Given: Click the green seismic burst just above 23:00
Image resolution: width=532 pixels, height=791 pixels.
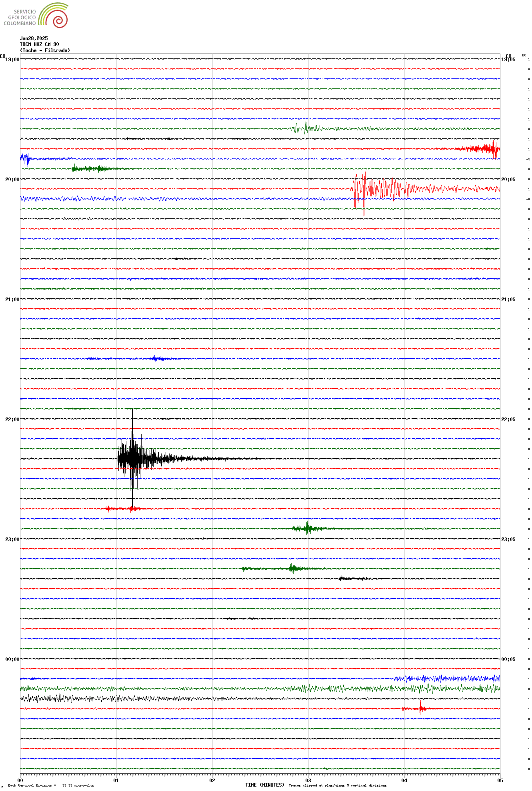Looking at the screenshot, I should pyautogui.click(x=307, y=528).
